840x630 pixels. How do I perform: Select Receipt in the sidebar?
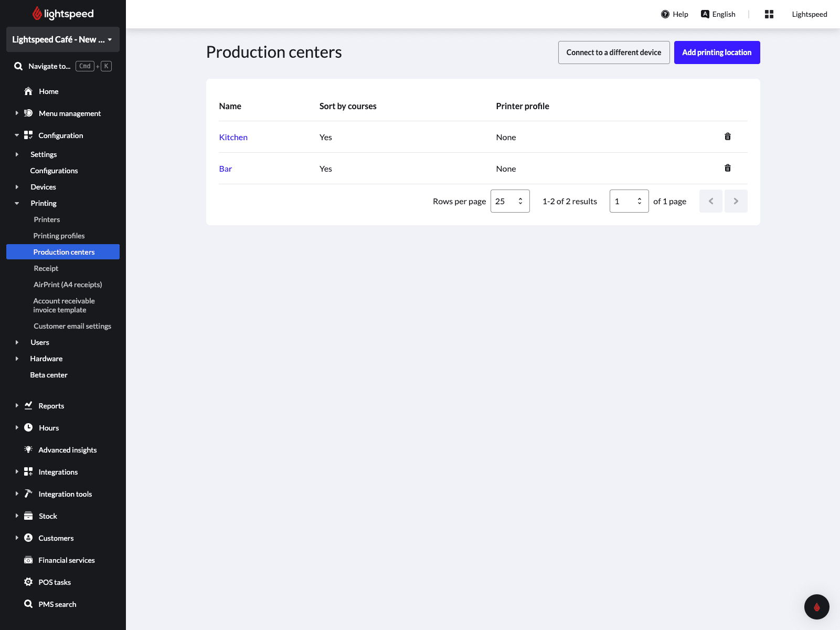click(46, 268)
